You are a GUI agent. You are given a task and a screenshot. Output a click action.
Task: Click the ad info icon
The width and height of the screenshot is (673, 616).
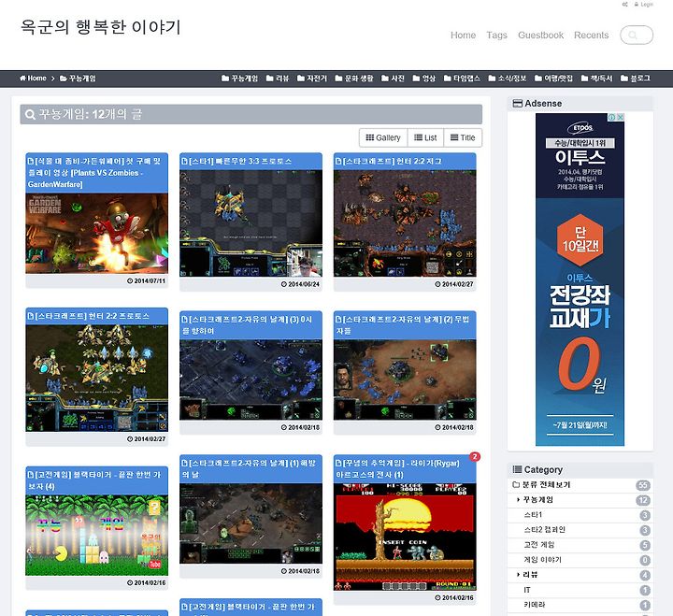coord(612,117)
